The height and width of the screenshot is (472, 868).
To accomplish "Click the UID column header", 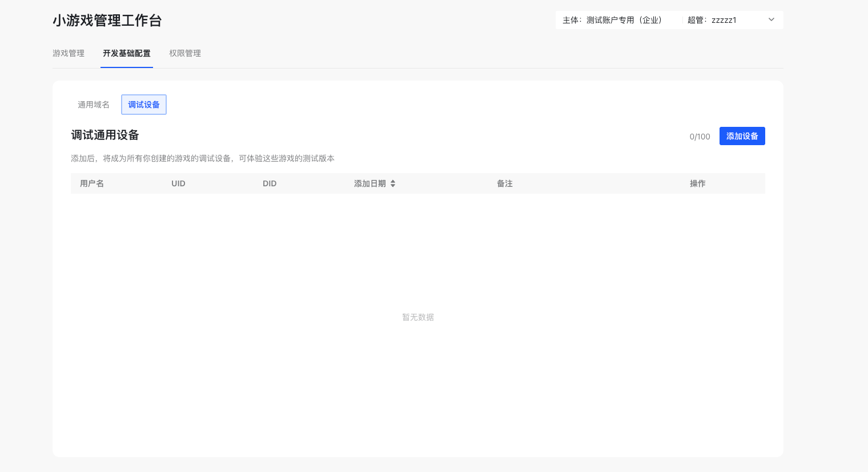I will pyautogui.click(x=178, y=183).
